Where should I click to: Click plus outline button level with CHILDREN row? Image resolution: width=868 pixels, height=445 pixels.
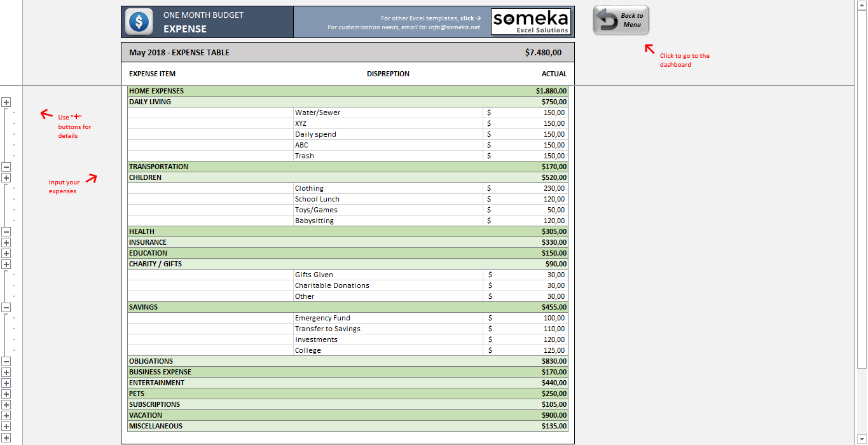(x=6, y=177)
